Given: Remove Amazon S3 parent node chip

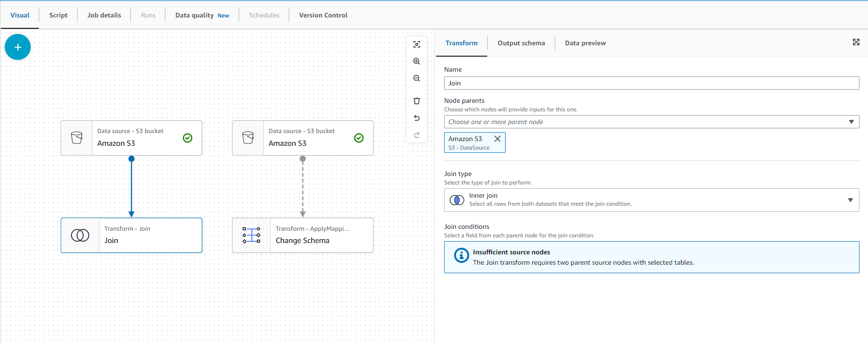Looking at the screenshot, I should tap(498, 139).
